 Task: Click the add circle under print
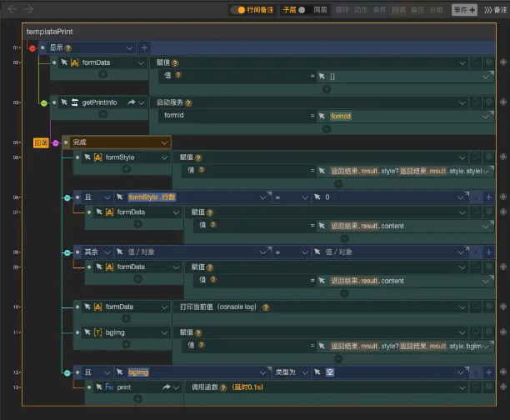[x=137, y=399]
